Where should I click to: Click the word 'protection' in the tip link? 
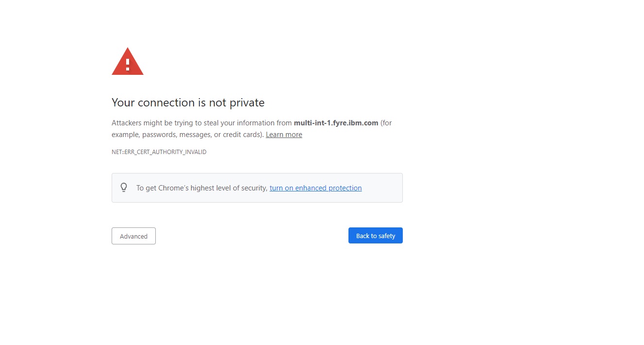click(x=345, y=188)
